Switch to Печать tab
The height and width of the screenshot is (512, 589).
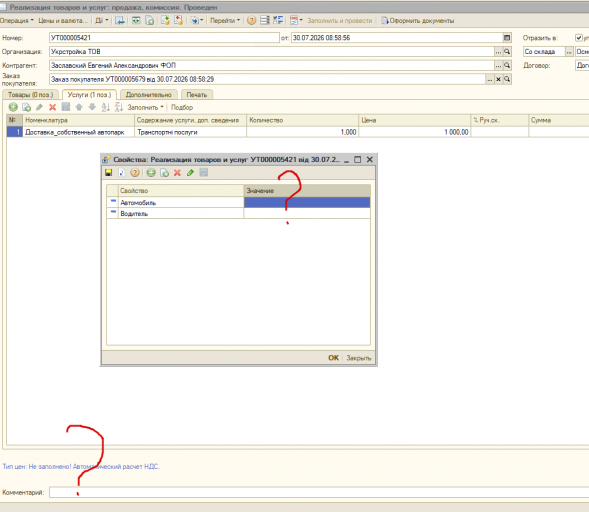point(197,95)
